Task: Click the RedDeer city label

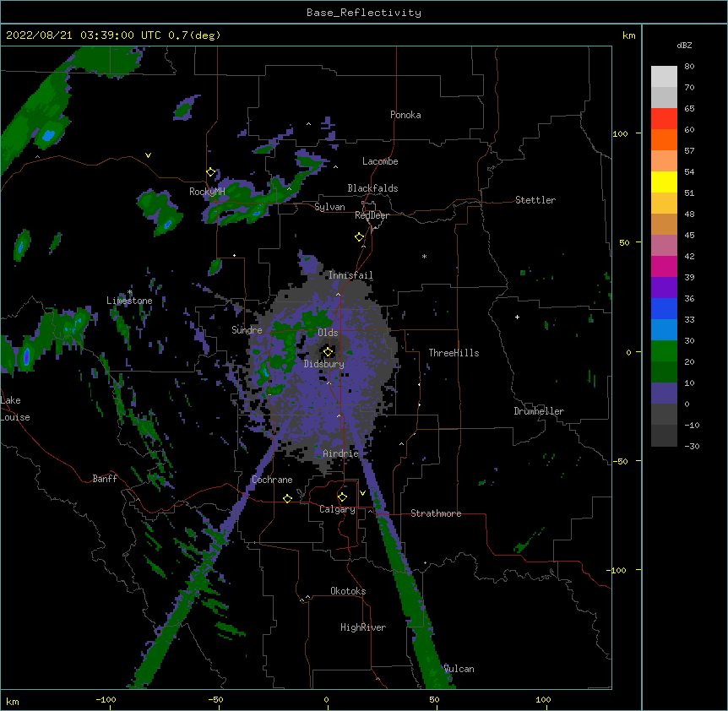Action: (x=372, y=215)
